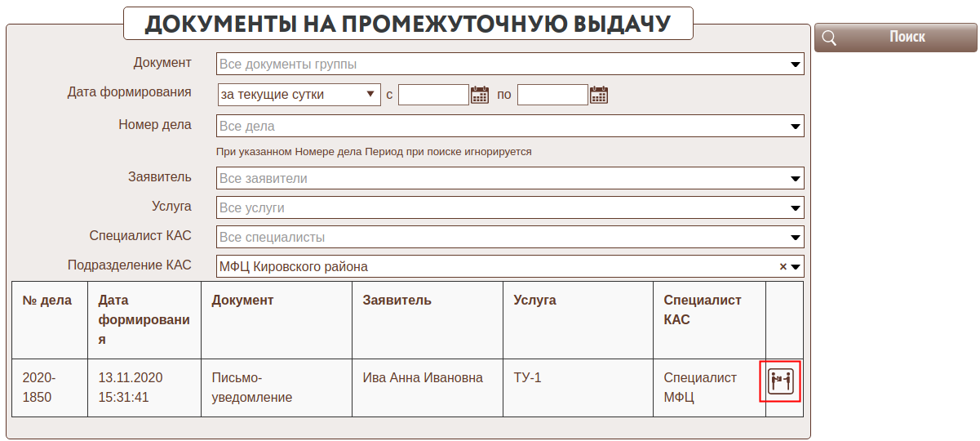Expand the Подразделение КАС dropdown arrow

796,266
